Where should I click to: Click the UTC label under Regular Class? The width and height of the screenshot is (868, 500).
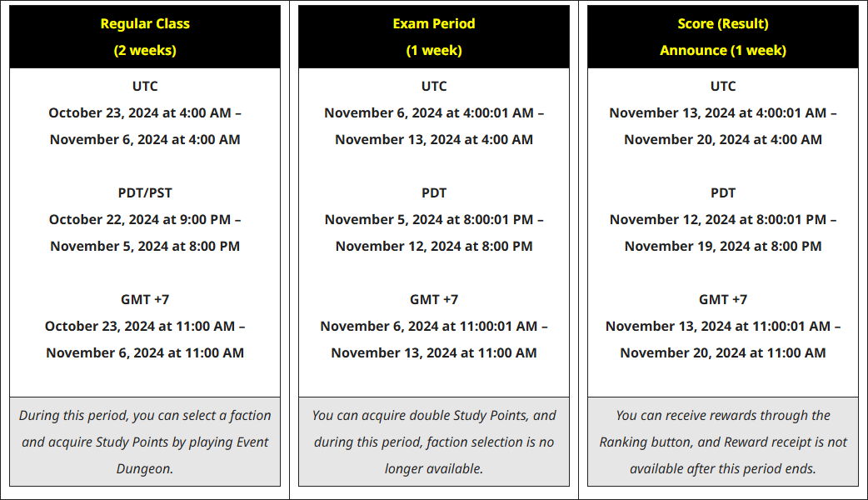pyautogui.click(x=145, y=87)
